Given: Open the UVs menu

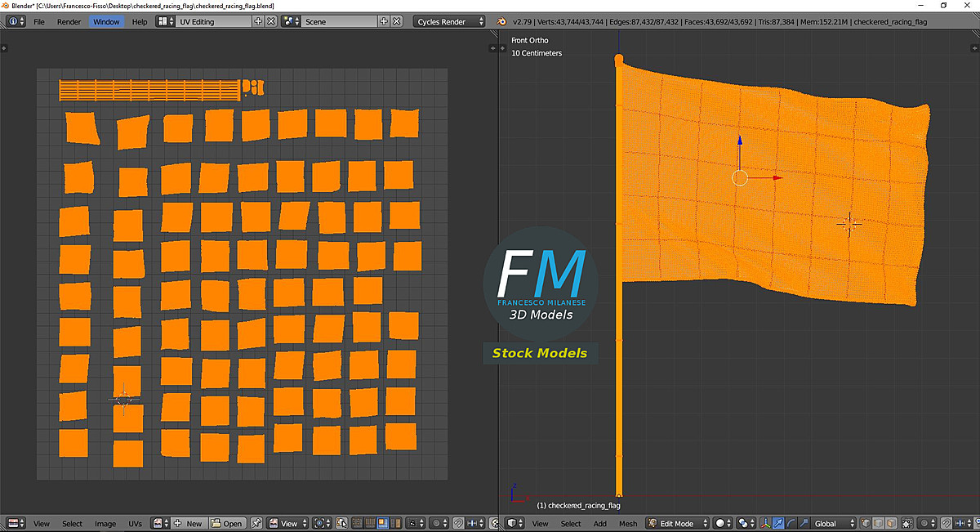Looking at the screenshot, I should tap(136, 523).
